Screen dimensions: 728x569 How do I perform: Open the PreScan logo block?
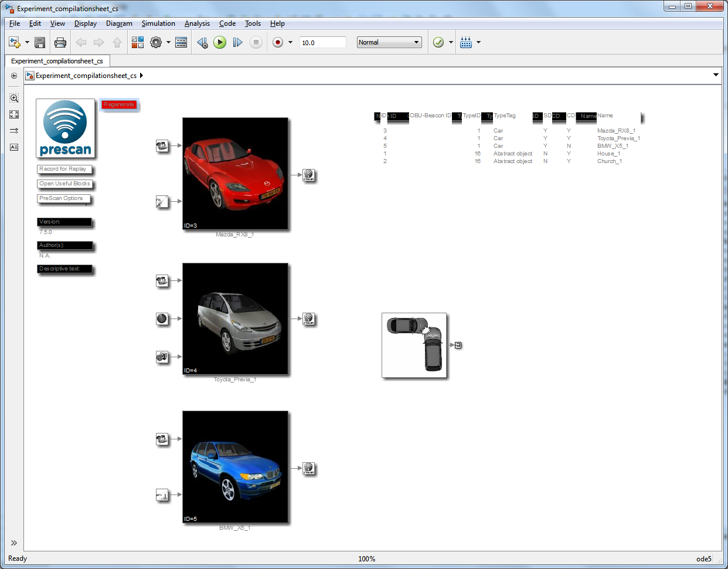pyautogui.click(x=65, y=128)
